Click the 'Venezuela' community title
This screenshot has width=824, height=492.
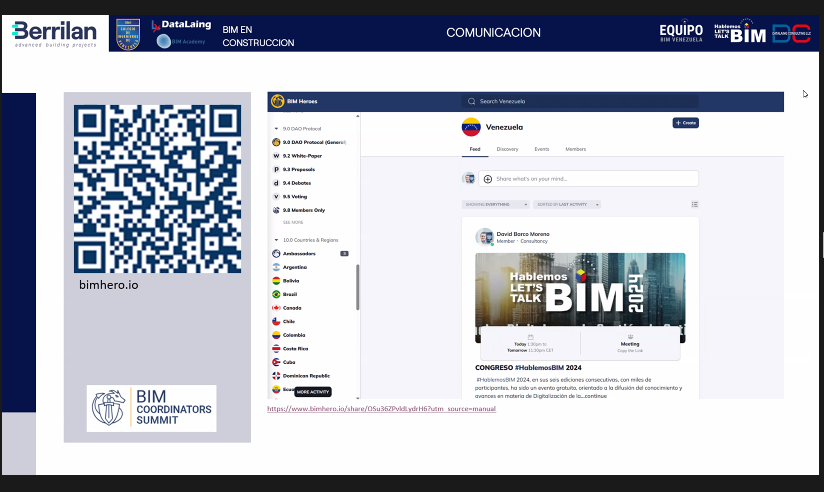(x=504, y=127)
